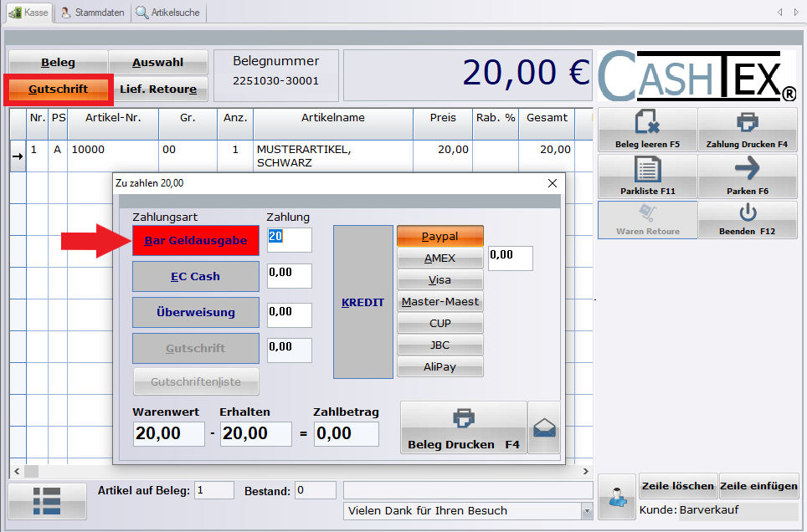Open the Artikelsuche tab
The width and height of the screenshot is (807, 532).
pyautogui.click(x=169, y=13)
